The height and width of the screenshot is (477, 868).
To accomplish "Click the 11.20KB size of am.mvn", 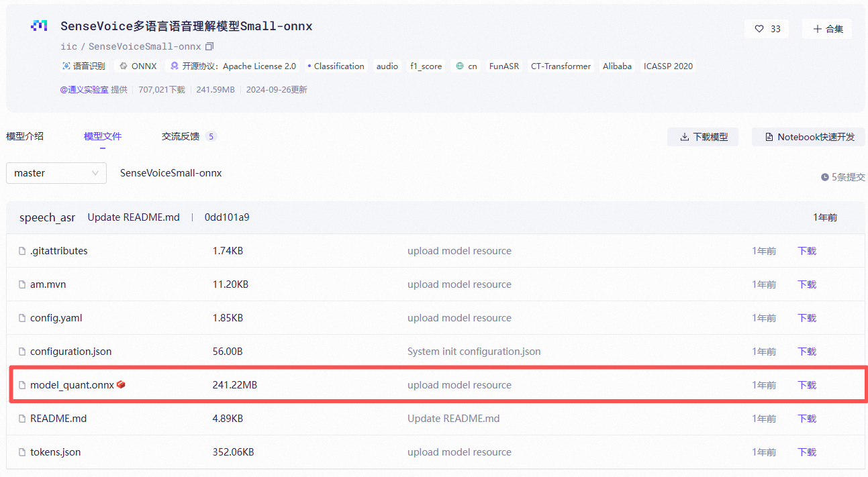I will pyautogui.click(x=230, y=284).
